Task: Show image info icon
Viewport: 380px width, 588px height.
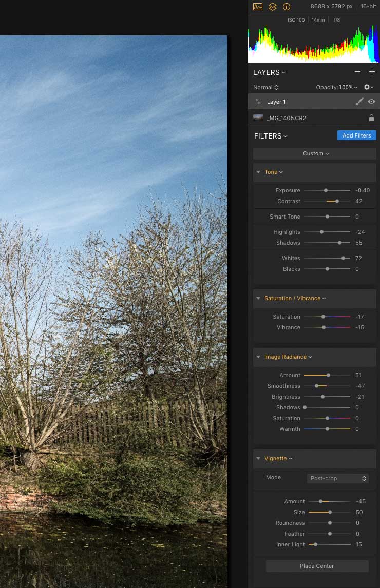Action: pyautogui.click(x=287, y=6)
